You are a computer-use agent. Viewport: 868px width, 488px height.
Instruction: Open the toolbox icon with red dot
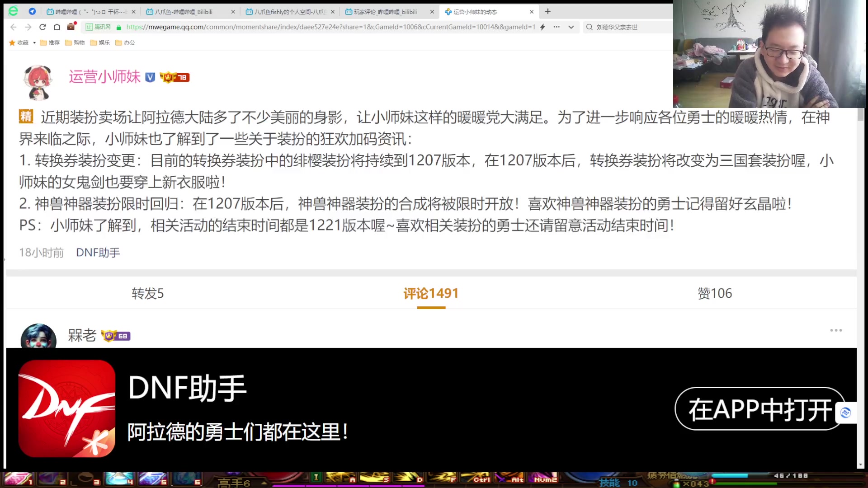pyautogui.click(x=71, y=27)
